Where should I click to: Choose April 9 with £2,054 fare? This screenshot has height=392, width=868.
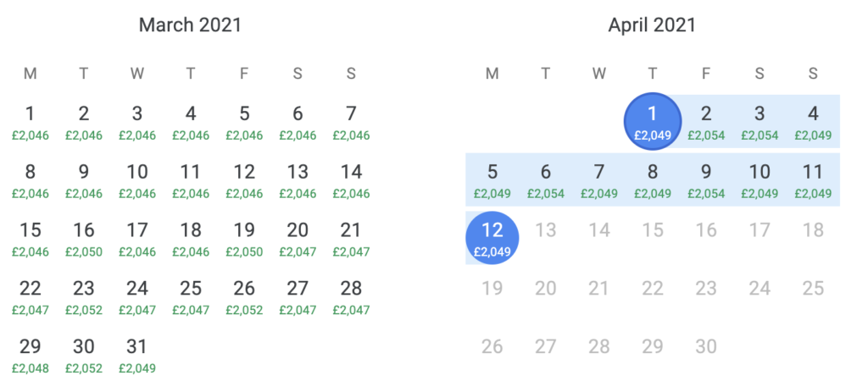(x=706, y=179)
